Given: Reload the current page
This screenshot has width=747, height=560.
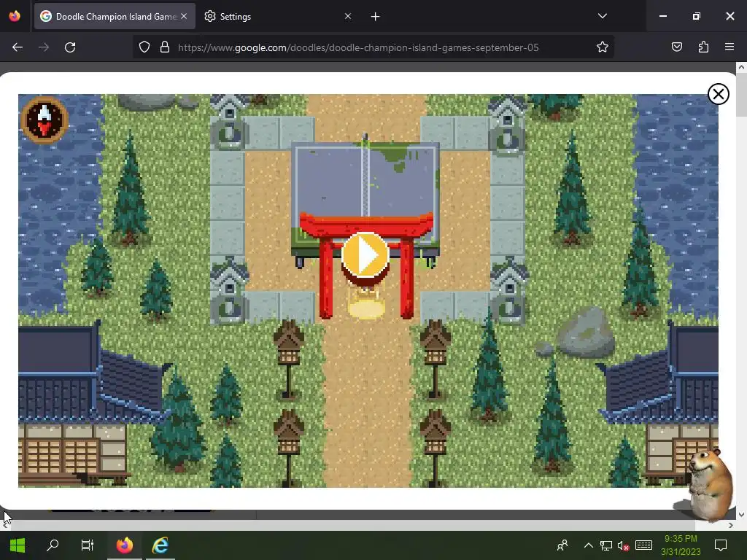Looking at the screenshot, I should click(70, 47).
